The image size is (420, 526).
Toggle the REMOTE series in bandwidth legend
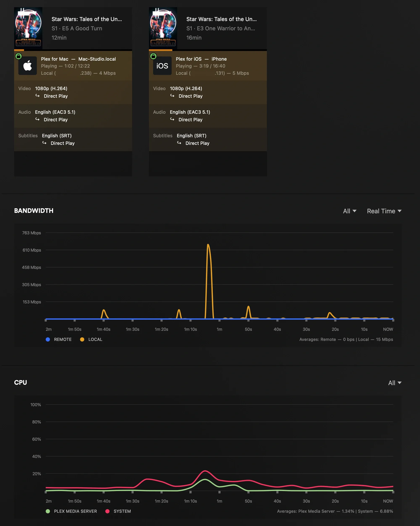(59, 339)
